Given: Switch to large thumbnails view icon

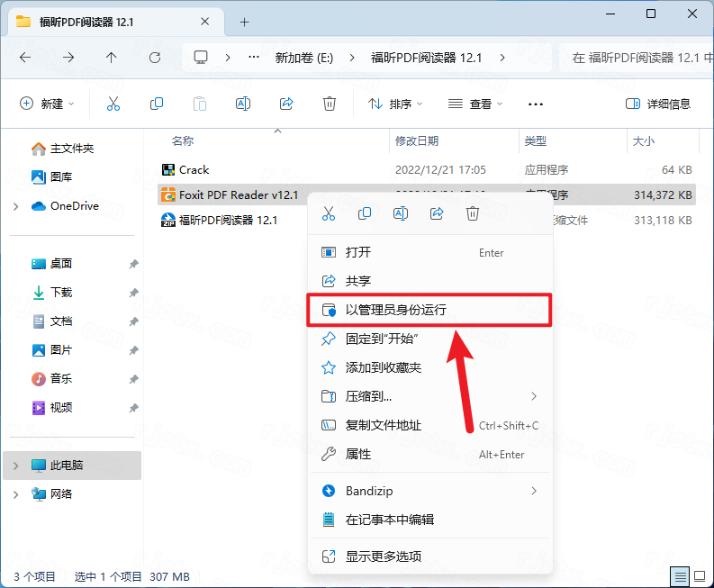Looking at the screenshot, I should click(700, 576).
